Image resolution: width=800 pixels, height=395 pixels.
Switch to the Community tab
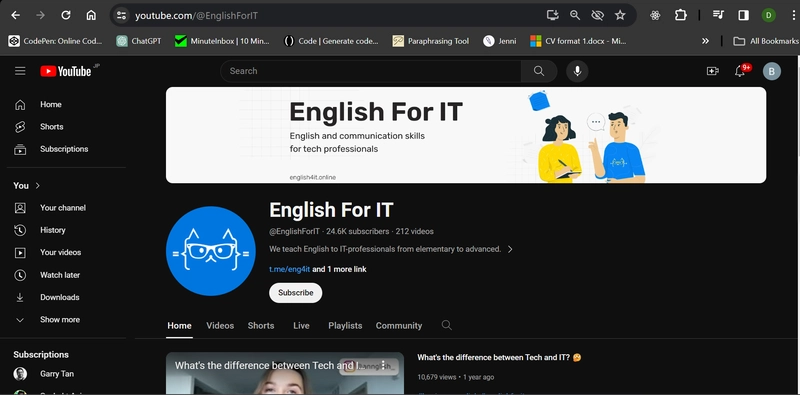(x=399, y=326)
